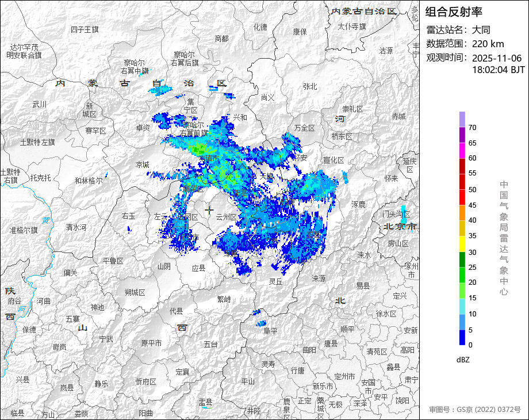The width and height of the screenshot is (529, 420).
Task: Click the 组合反射率 title text
Action: (x=454, y=12)
